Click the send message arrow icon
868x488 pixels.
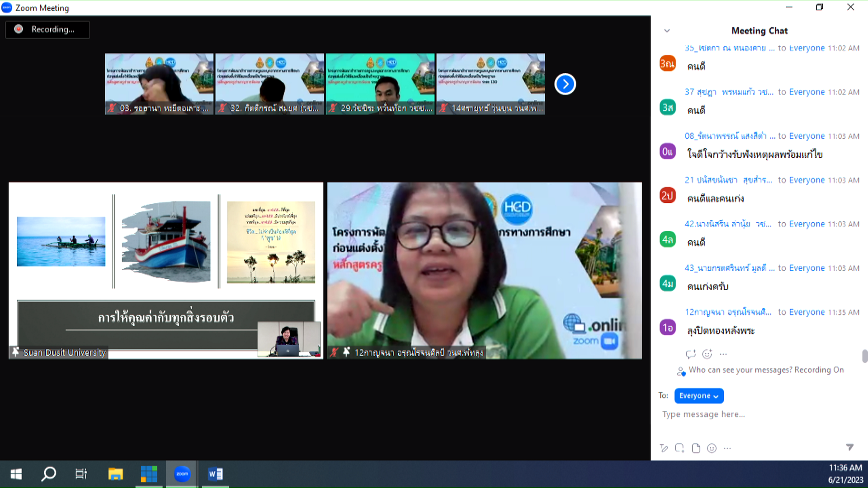click(x=849, y=447)
